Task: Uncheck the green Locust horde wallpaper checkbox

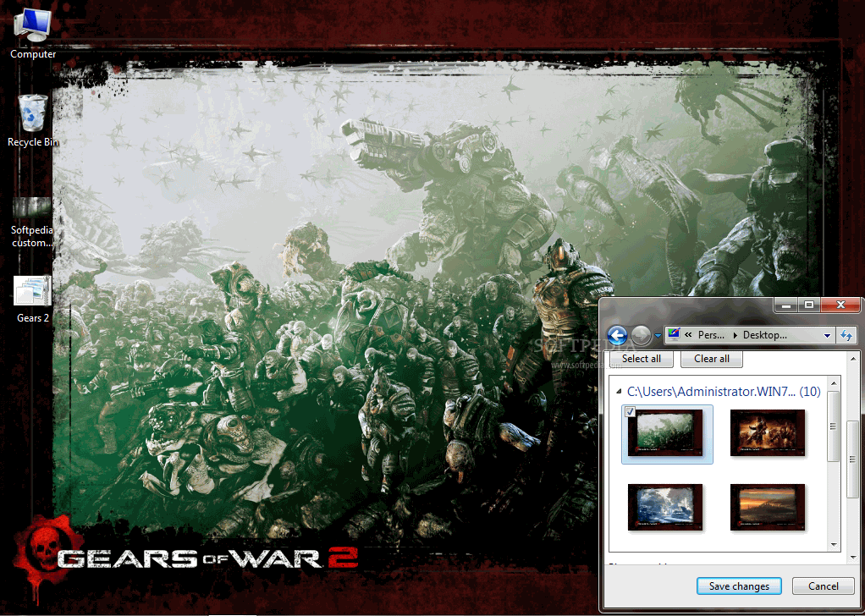Action: (x=631, y=411)
